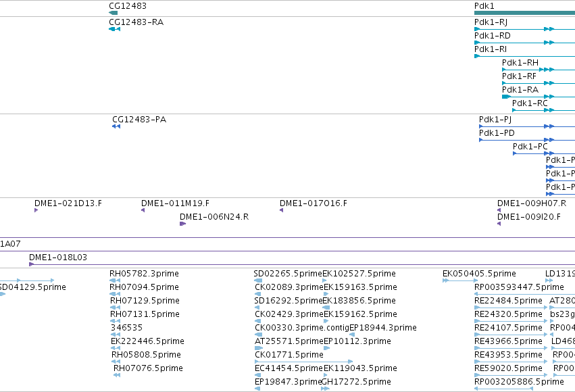Select the 346535 feature label
Screen dimensions: 575x392
pos(126,328)
